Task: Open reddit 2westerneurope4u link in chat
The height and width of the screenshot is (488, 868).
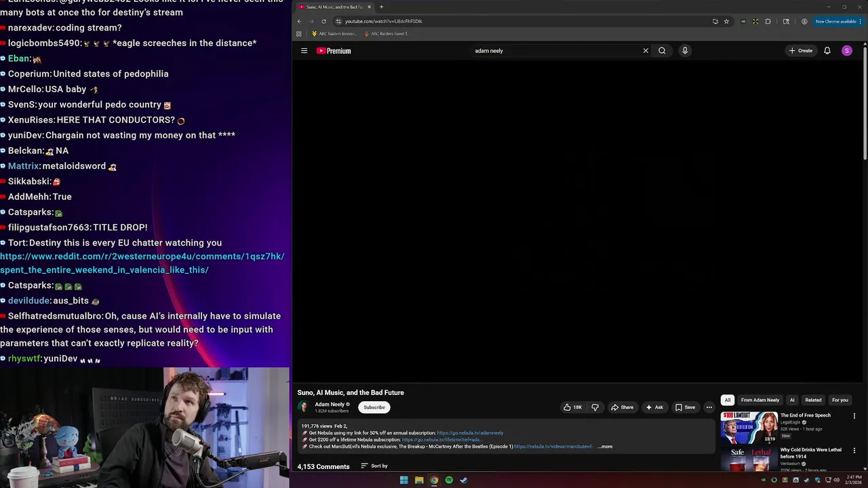Action: [142, 263]
